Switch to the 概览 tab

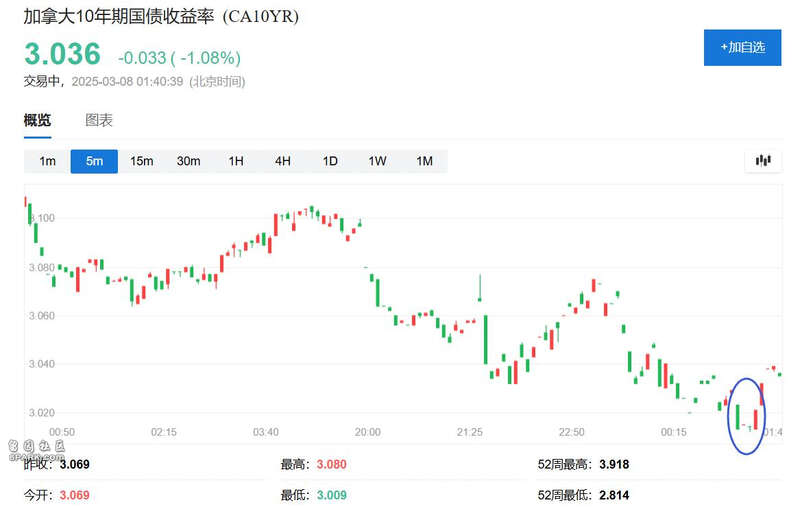(x=37, y=120)
